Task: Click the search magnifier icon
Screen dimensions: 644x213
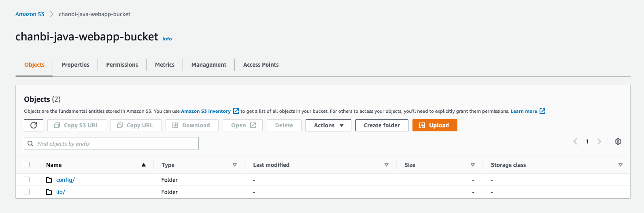Action: (30, 143)
